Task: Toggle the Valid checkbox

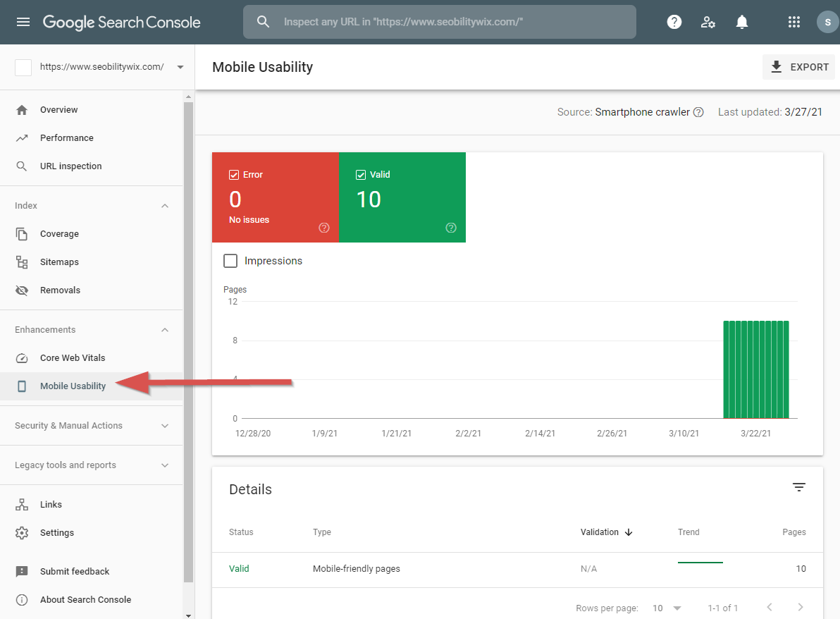Action: (361, 175)
